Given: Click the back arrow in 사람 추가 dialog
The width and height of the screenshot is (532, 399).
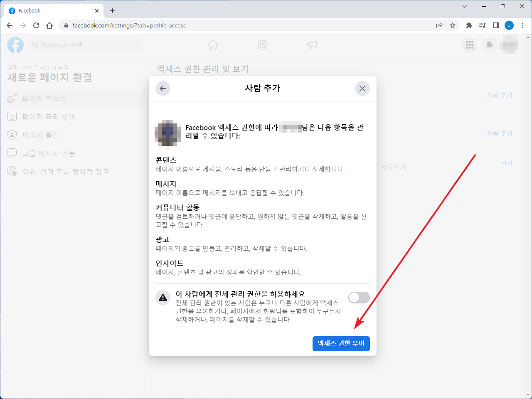Looking at the screenshot, I should click(163, 88).
